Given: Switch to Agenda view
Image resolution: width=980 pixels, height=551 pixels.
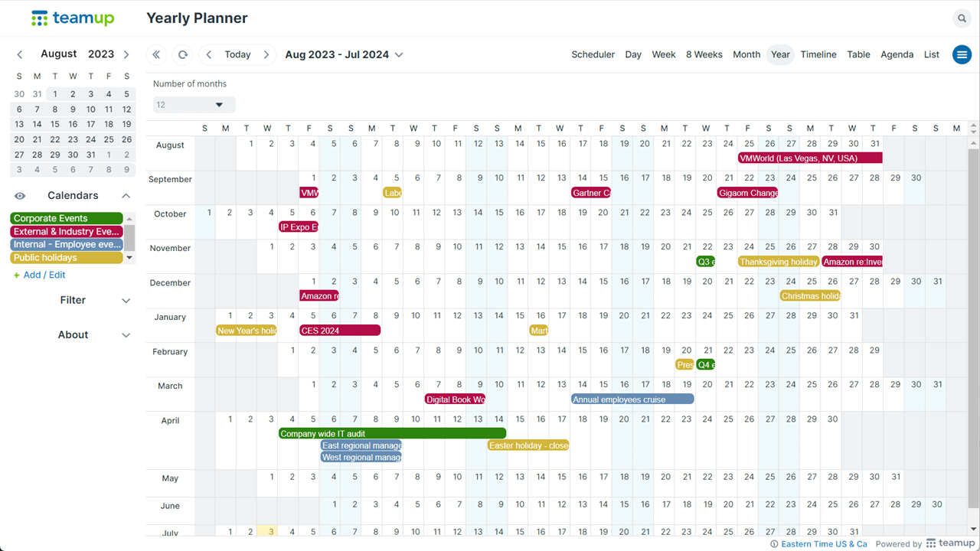Looking at the screenshot, I should click(x=897, y=54).
